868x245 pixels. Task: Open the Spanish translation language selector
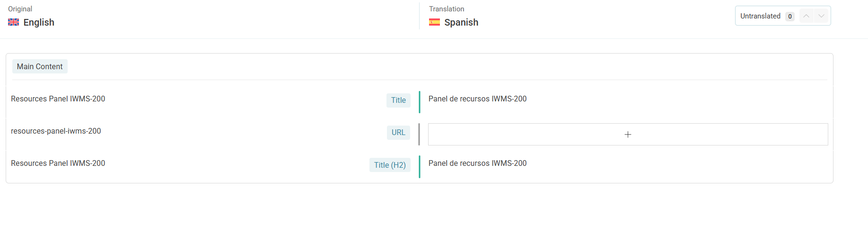pos(461,22)
